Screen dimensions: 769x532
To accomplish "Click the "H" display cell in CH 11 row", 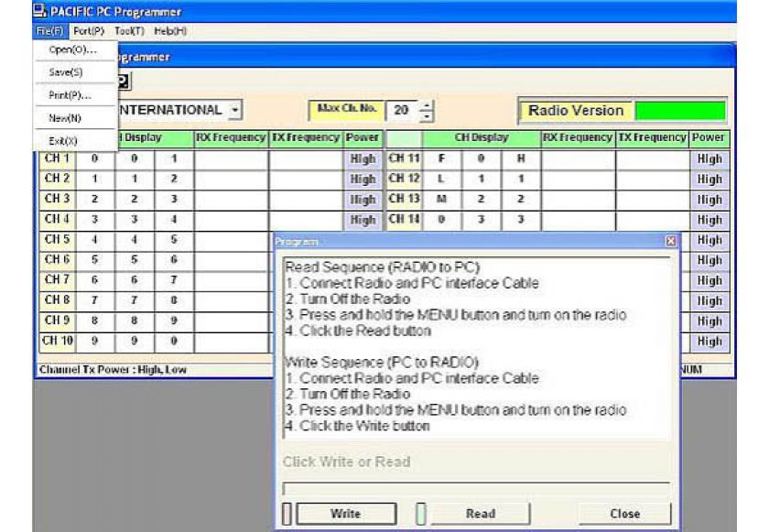I will [521, 158].
